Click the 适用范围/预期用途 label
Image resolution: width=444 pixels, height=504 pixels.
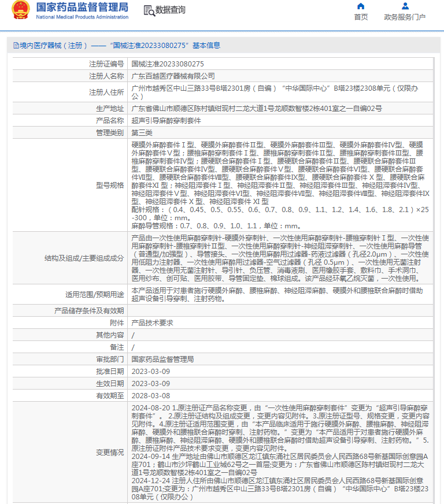coord(94,295)
